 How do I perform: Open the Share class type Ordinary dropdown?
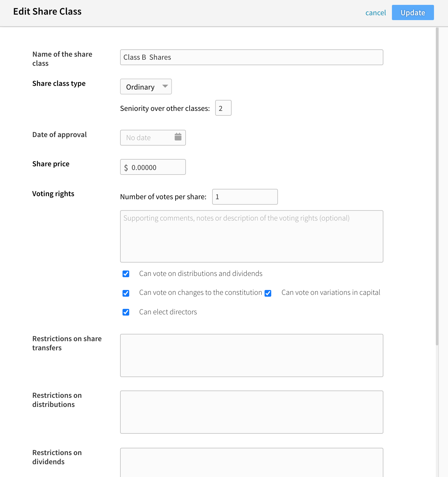point(146,87)
